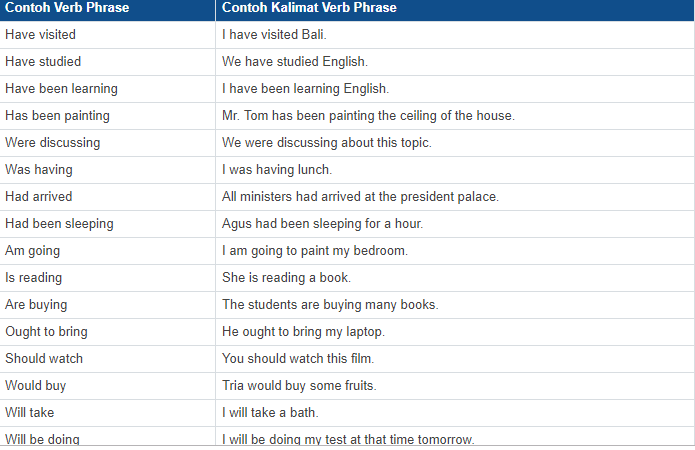Select the "Is reading" cell
695x450 pixels.
point(33,277)
